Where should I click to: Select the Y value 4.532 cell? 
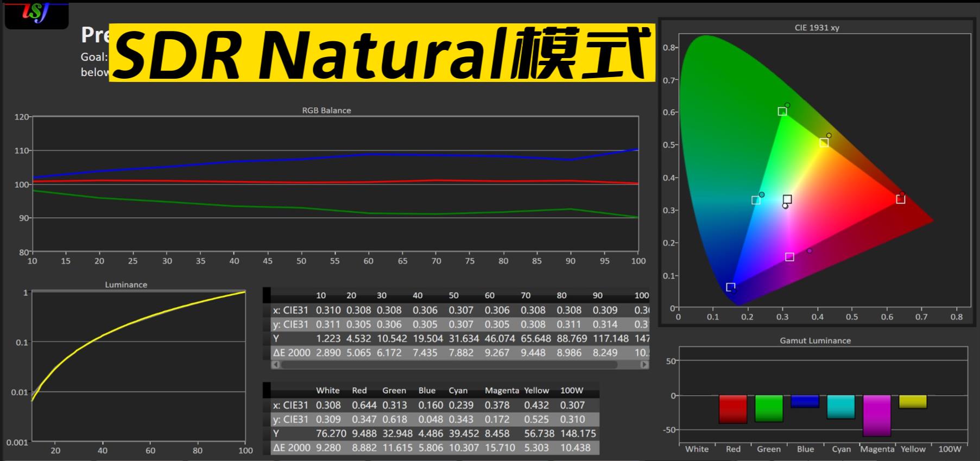tap(358, 338)
